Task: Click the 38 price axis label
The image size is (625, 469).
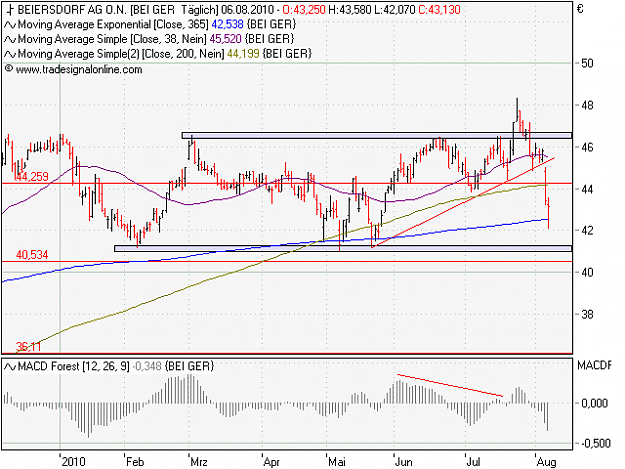Action: click(x=588, y=315)
